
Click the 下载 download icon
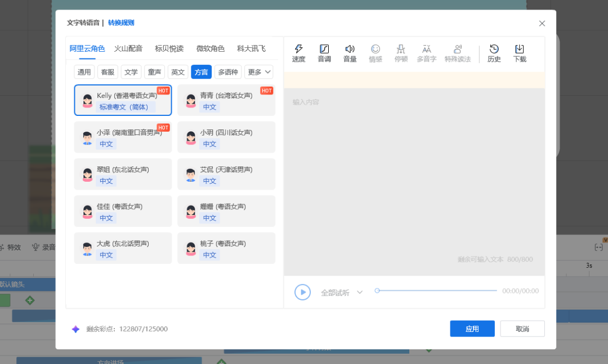point(520,53)
